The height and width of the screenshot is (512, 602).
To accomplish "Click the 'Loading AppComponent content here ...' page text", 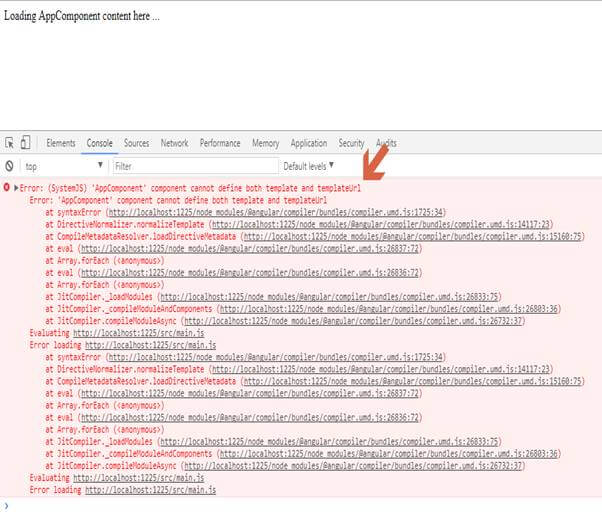I will click(x=82, y=16).
